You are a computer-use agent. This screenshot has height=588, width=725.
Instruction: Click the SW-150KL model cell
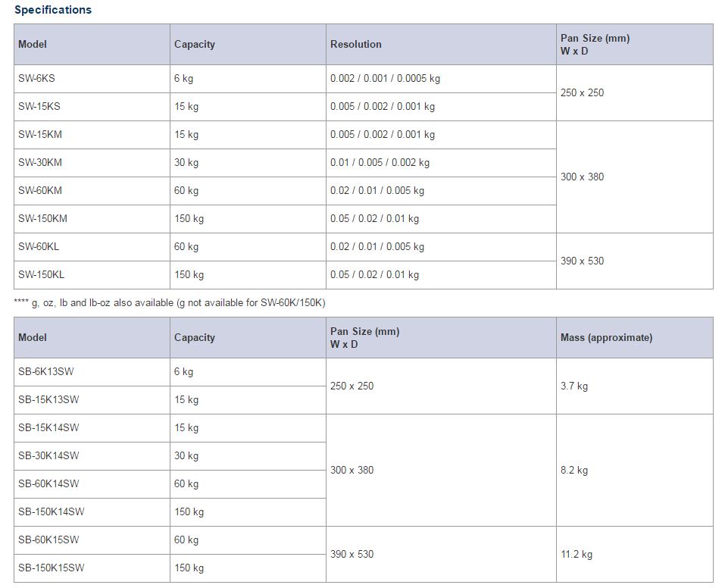pyautogui.click(x=92, y=275)
